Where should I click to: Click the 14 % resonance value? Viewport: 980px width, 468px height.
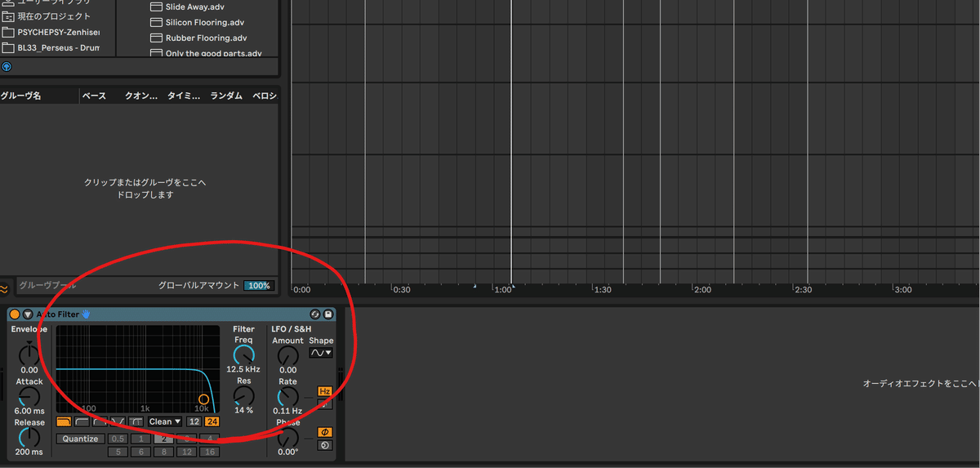(243, 410)
